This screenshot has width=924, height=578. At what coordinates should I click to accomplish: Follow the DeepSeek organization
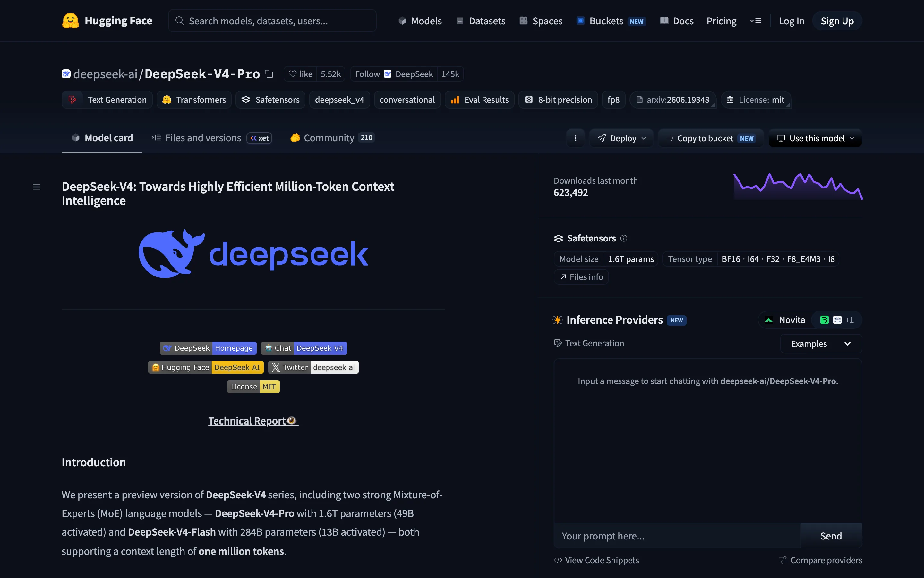click(x=394, y=74)
